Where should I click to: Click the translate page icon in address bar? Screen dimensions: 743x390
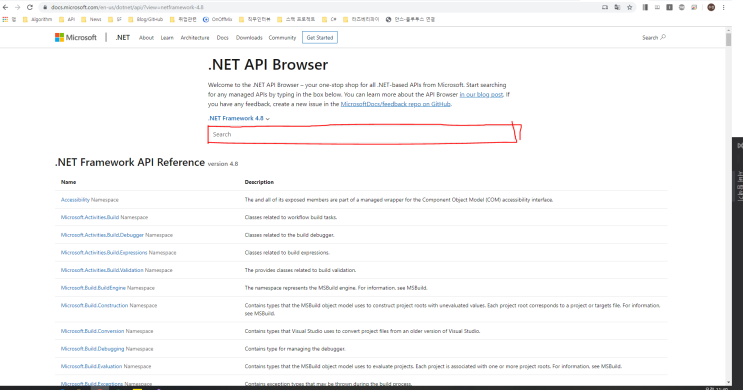(x=617, y=7)
